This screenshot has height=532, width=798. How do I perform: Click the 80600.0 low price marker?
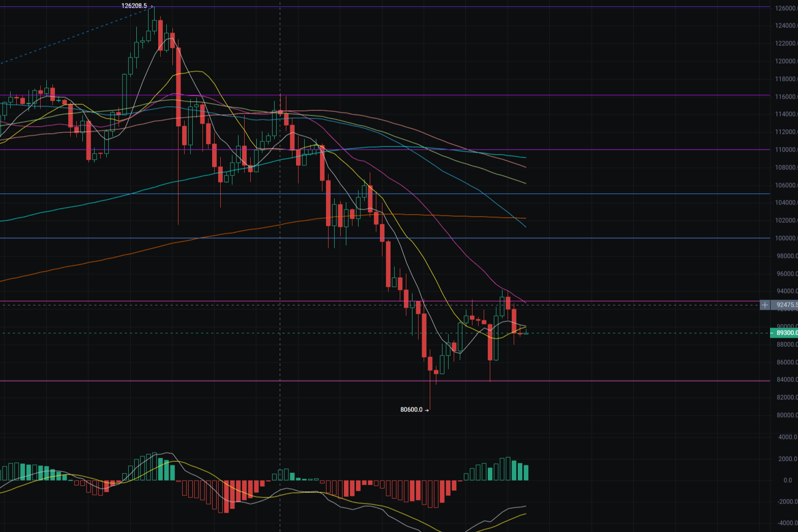coord(411,410)
